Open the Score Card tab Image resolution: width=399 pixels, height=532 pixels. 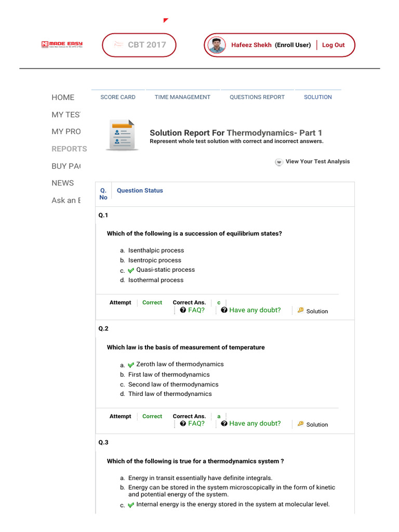[x=118, y=97]
